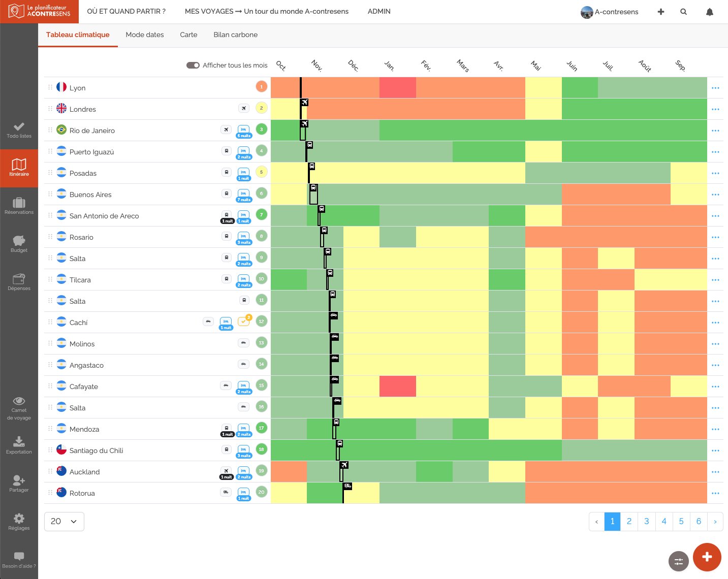The width and height of the screenshot is (728, 579).
Task: Open the three-dots menu for Rosario
Action: click(715, 237)
